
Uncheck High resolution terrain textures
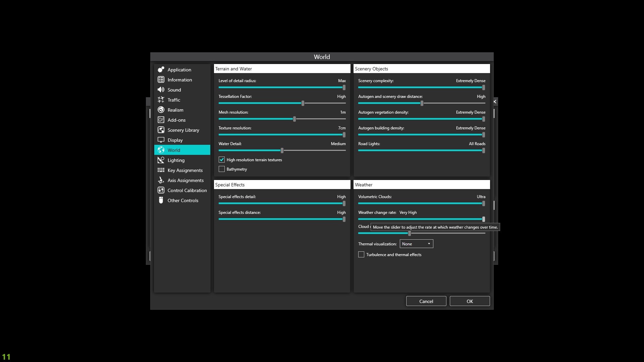[222, 160]
